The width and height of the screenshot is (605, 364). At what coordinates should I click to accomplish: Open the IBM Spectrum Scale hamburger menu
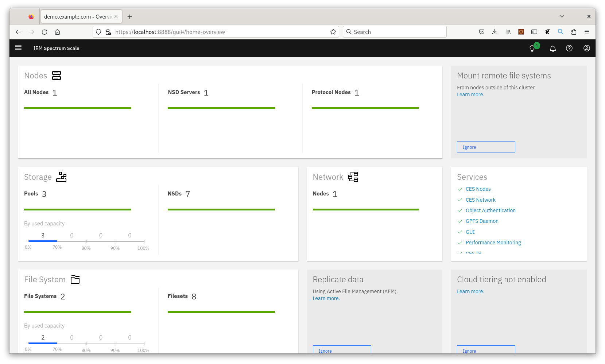point(18,48)
